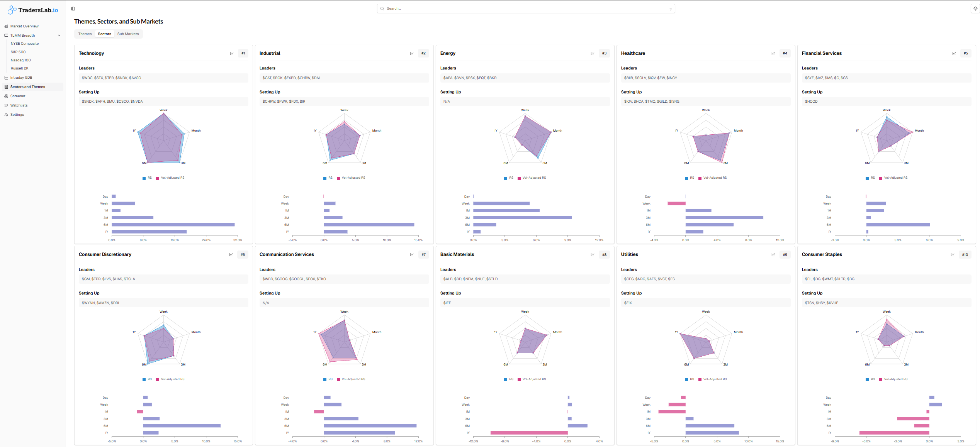980x447 pixels.
Task: Open chart icon on Technology card
Action: (232, 54)
